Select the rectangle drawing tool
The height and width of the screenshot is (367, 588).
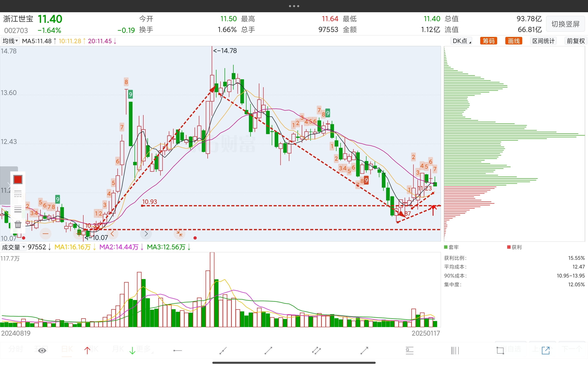pyautogui.click(x=500, y=350)
